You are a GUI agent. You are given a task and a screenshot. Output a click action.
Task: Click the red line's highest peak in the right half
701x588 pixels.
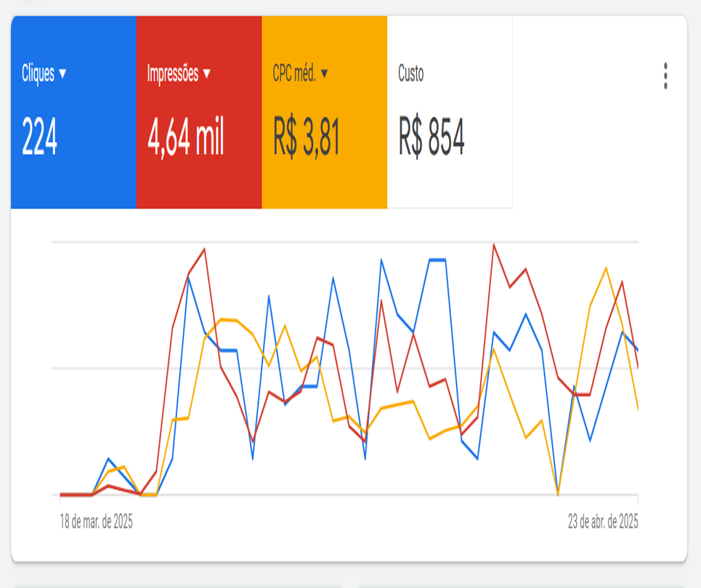(494, 245)
